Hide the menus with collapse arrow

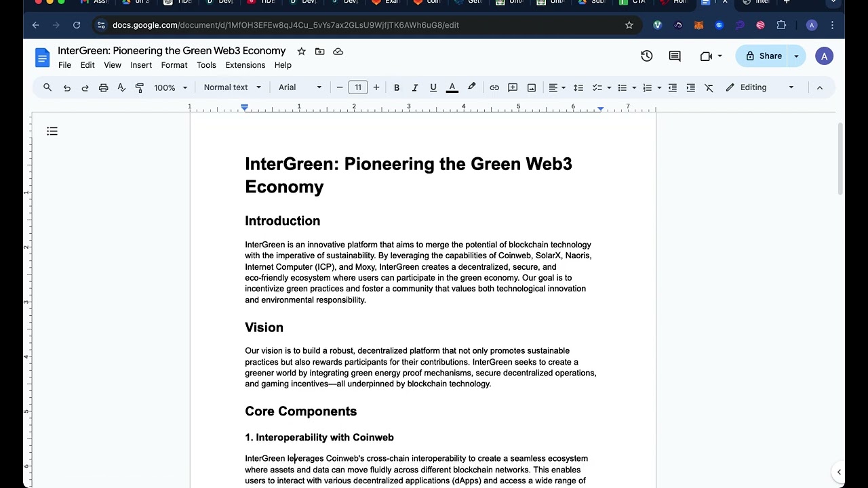819,87
